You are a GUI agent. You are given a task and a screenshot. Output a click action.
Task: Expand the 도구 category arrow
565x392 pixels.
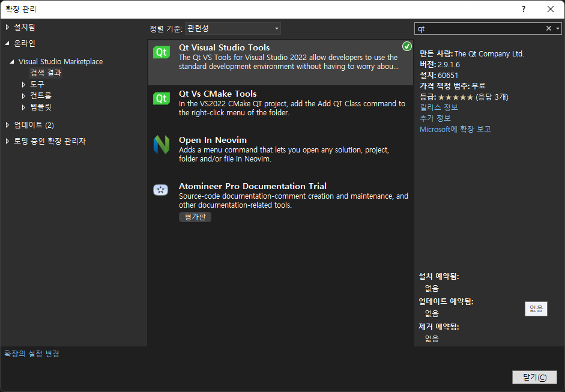23,84
